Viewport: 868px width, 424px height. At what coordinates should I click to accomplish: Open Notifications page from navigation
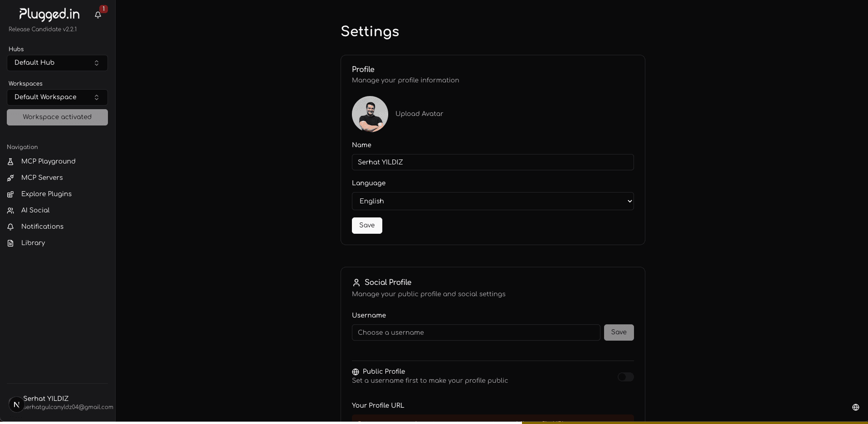(x=43, y=226)
